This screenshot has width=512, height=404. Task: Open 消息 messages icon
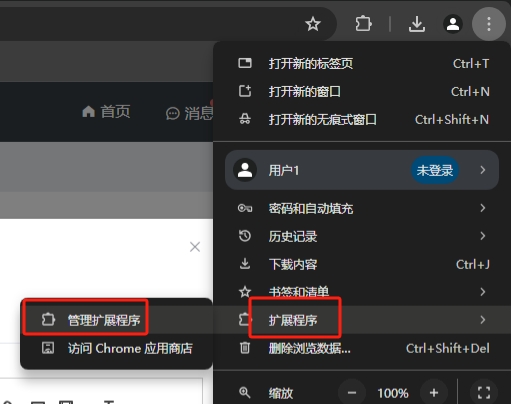tap(172, 114)
